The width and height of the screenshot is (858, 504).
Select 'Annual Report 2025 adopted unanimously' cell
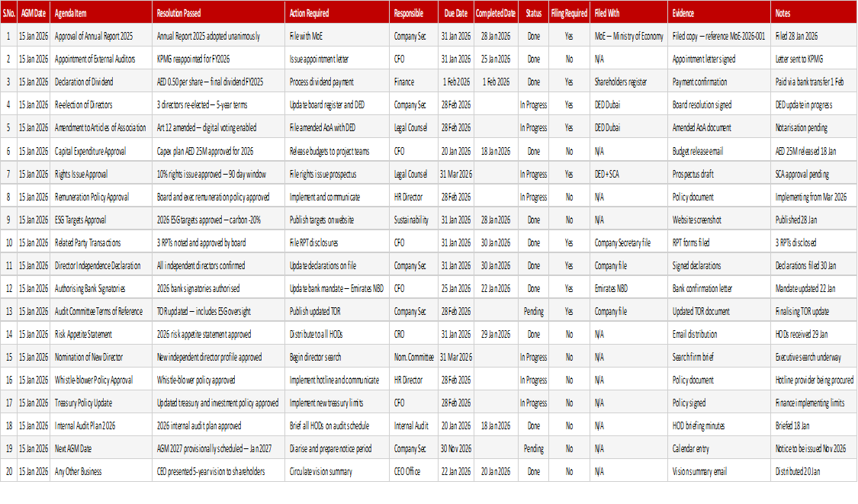(218, 36)
